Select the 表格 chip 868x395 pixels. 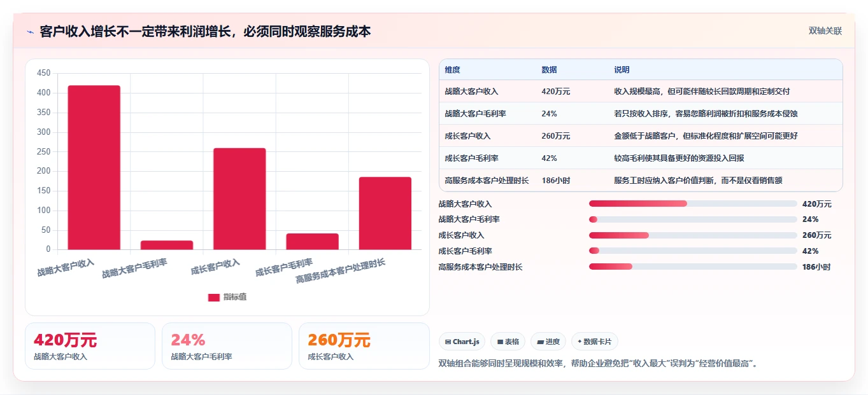(508, 342)
